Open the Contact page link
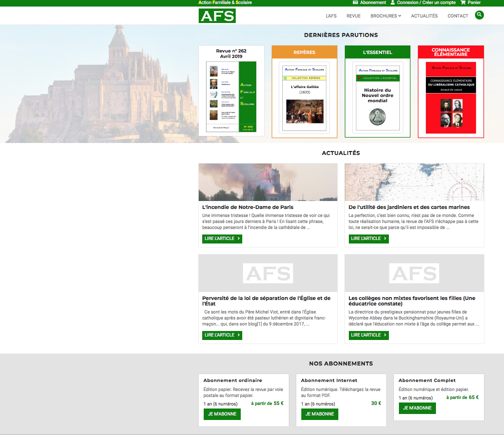The width and height of the screenshot is (504, 435). [x=457, y=16]
